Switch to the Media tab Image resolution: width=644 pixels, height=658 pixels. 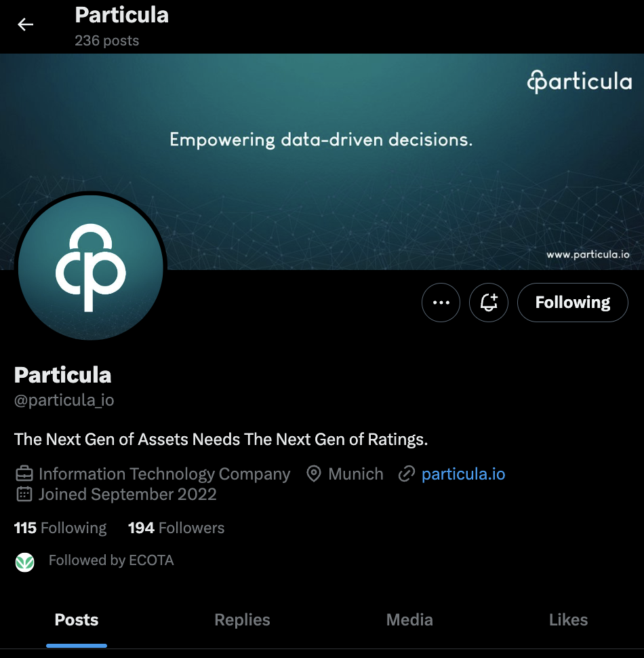pos(409,620)
